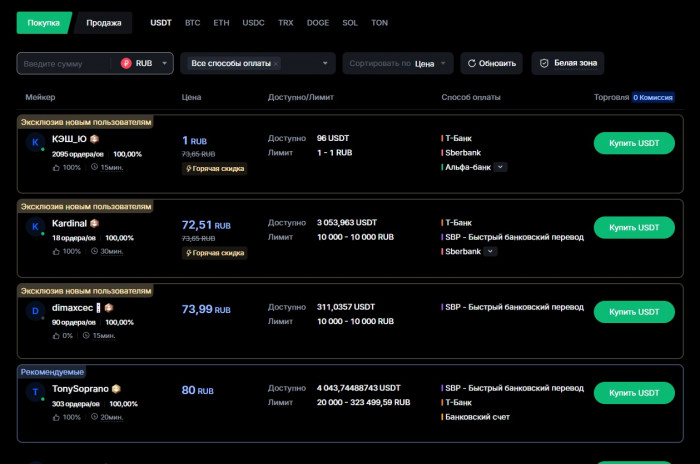Select the TRX coin tab
Image resolution: width=700 pixels, height=464 pixels.
point(286,23)
